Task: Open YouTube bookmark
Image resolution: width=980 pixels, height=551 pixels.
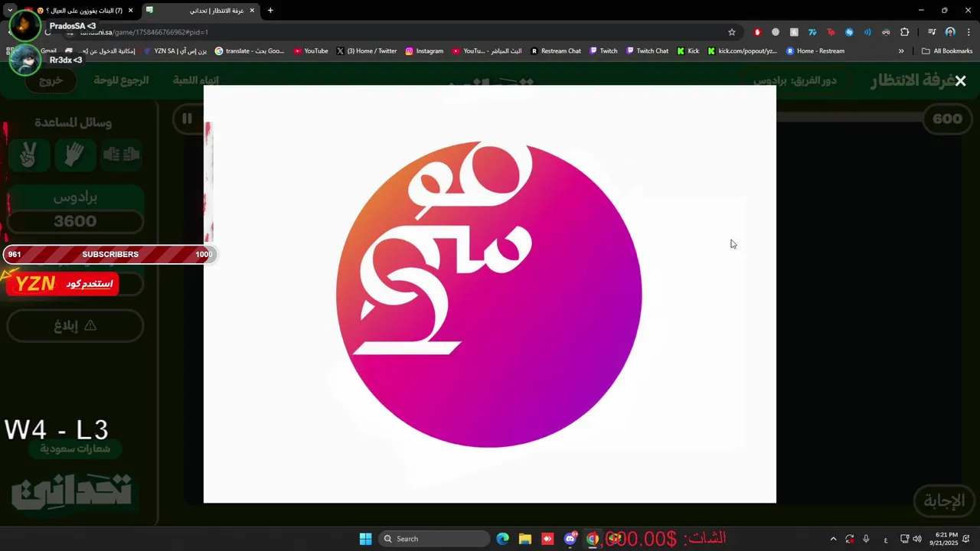Action: tap(311, 51)
